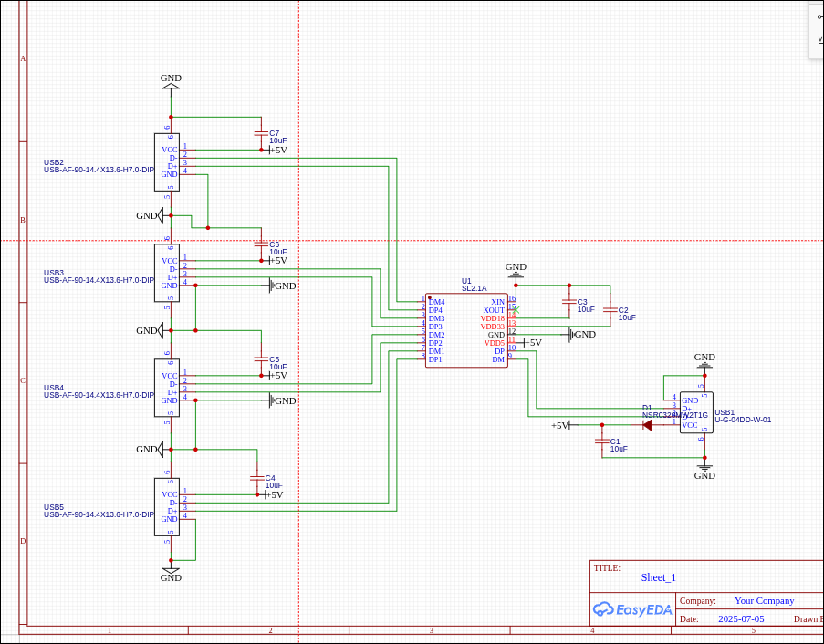The height and width of the screenshot is (644, 824).
Task: Select the USB5 connector body
Action: point(167,506)
